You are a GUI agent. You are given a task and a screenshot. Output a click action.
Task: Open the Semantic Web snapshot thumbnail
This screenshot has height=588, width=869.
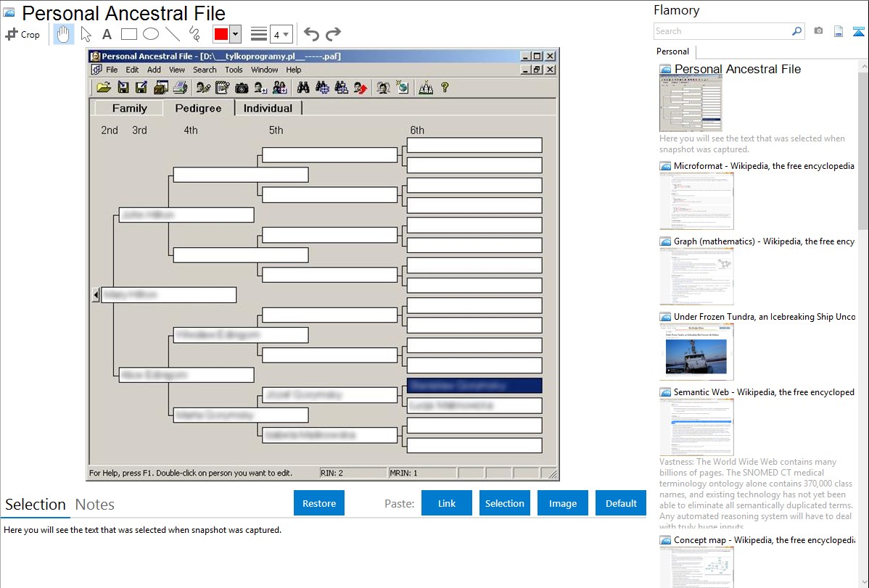pos(696,427)
